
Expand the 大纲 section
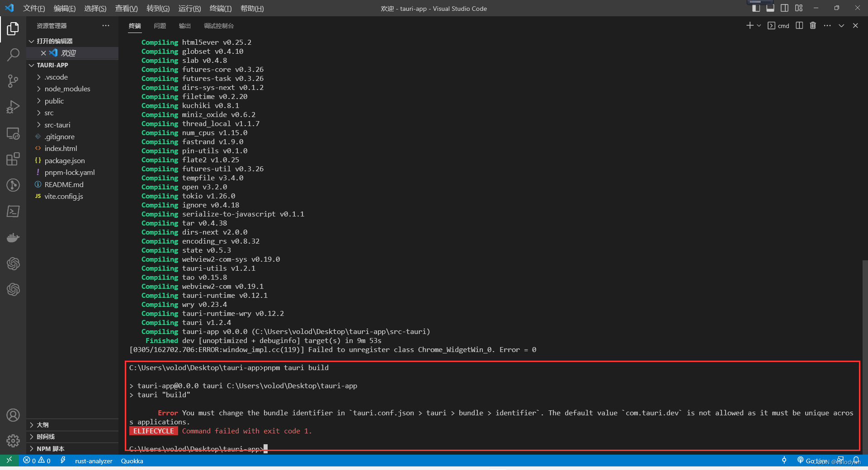click(x=72, y=425)
